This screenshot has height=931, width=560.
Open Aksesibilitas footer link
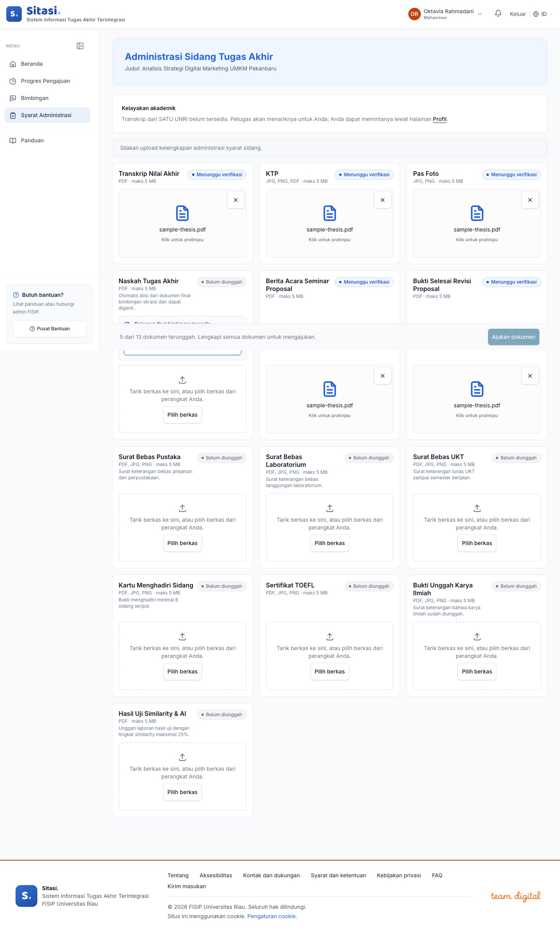coord(216,875)
